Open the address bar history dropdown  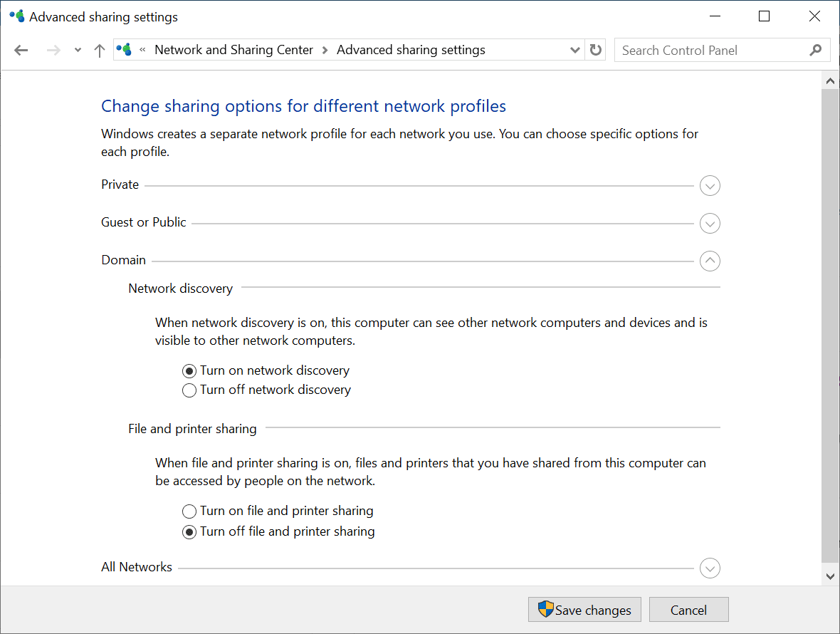pos(574,51)
